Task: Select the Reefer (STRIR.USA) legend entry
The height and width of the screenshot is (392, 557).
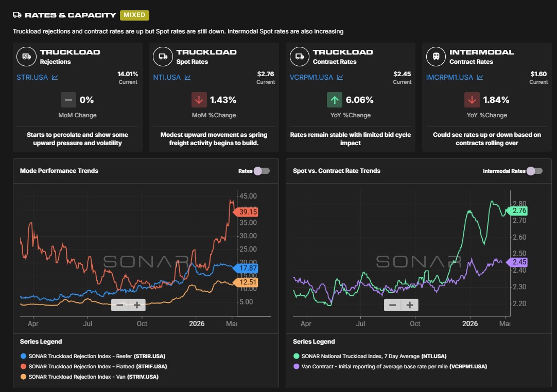Action: 93,356
